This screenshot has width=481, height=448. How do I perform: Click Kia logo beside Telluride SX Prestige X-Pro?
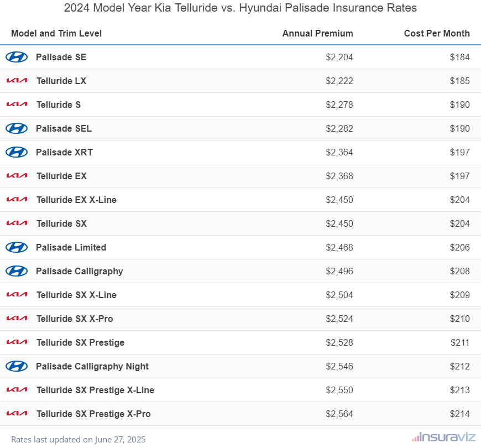coord(17,414)
